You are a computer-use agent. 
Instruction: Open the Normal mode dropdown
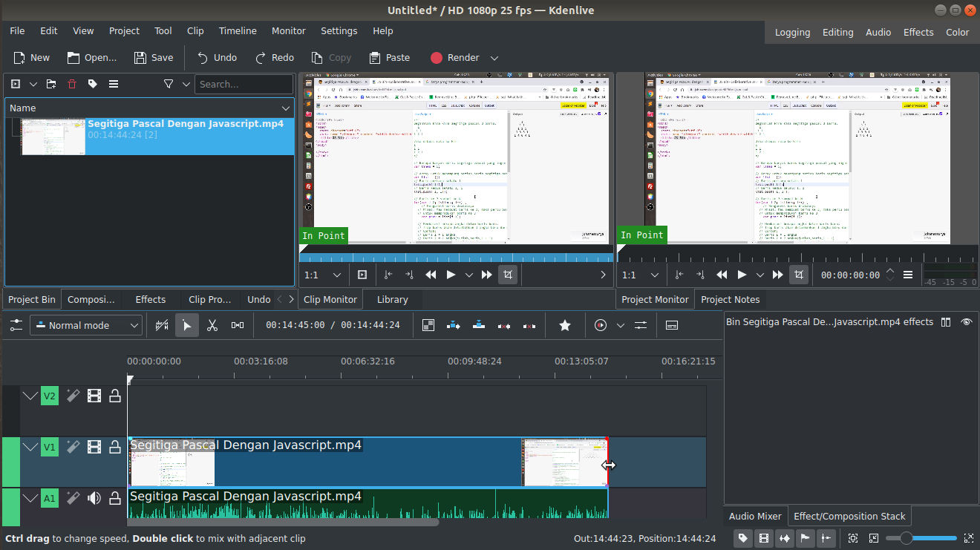pyautogui.click(x=85, y=325)
